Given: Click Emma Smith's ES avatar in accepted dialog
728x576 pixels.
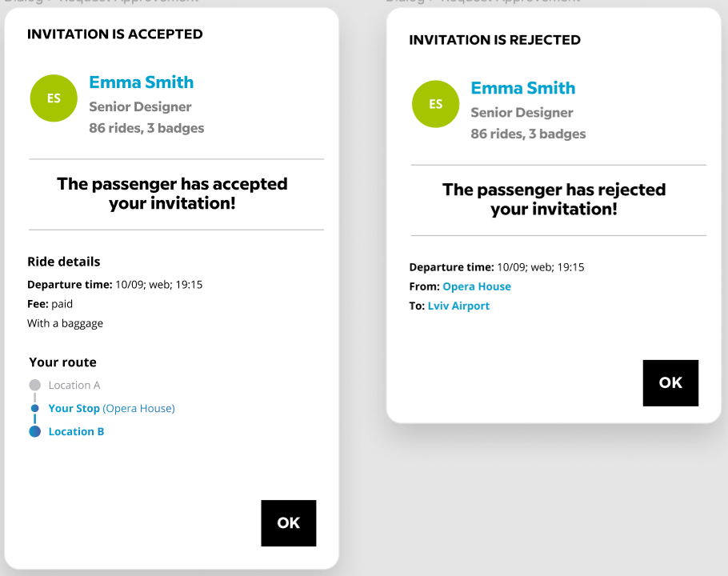Looking at the screenshot, I should click(x=53, y=98).
